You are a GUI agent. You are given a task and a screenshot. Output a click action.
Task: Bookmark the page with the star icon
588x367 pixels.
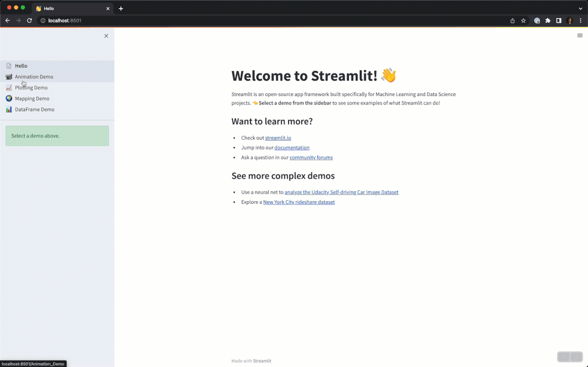(523, 20)
